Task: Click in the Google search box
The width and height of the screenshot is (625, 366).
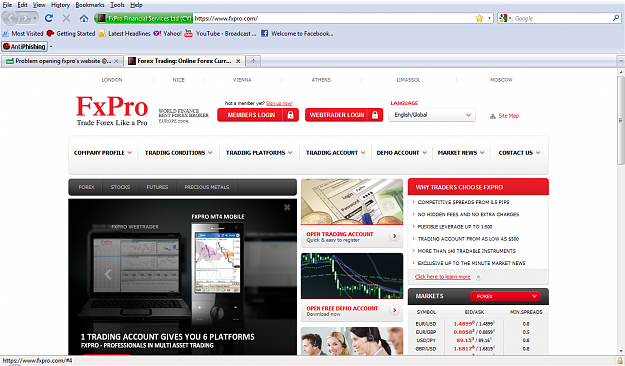Action: [x=562, y=18]
